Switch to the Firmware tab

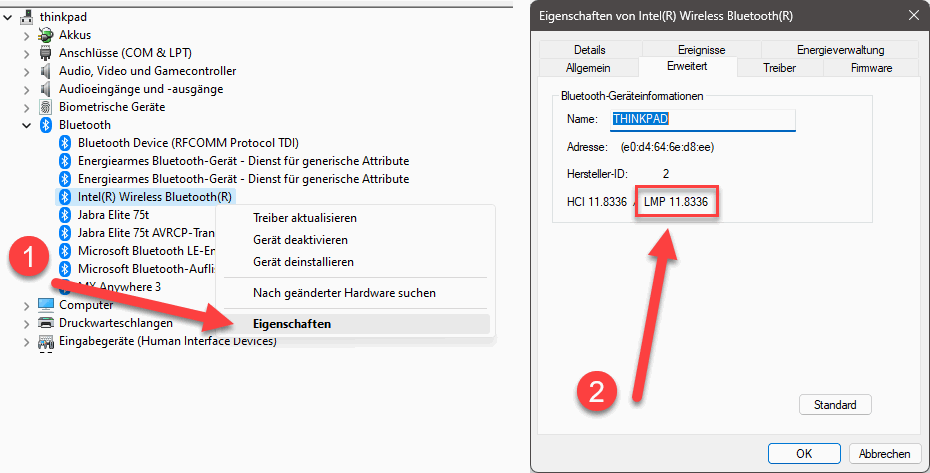pyautogui.click(x=871, y=68)
